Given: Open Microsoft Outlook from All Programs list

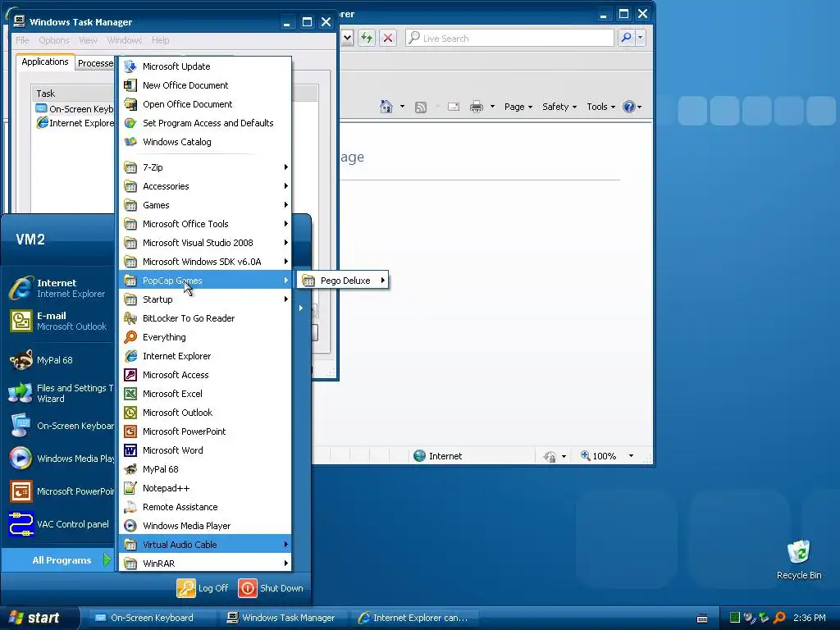Looking at the screenshot, I should click(x=204, y=413).
